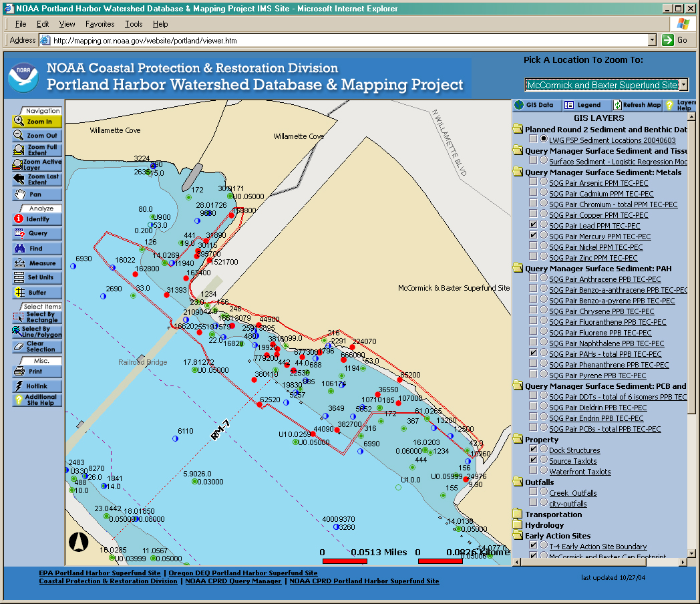Select the Zoom In tool

tap(37, 121)
